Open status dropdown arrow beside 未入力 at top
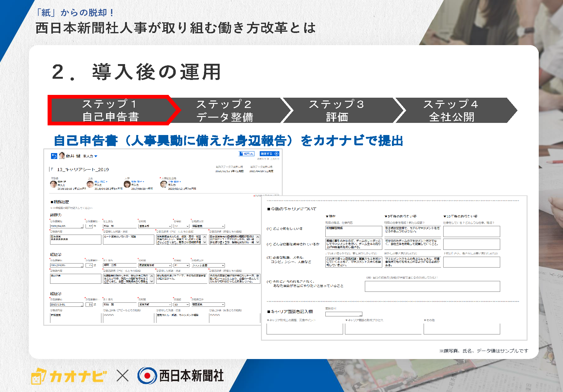563x392 pixels. [96, 156]
